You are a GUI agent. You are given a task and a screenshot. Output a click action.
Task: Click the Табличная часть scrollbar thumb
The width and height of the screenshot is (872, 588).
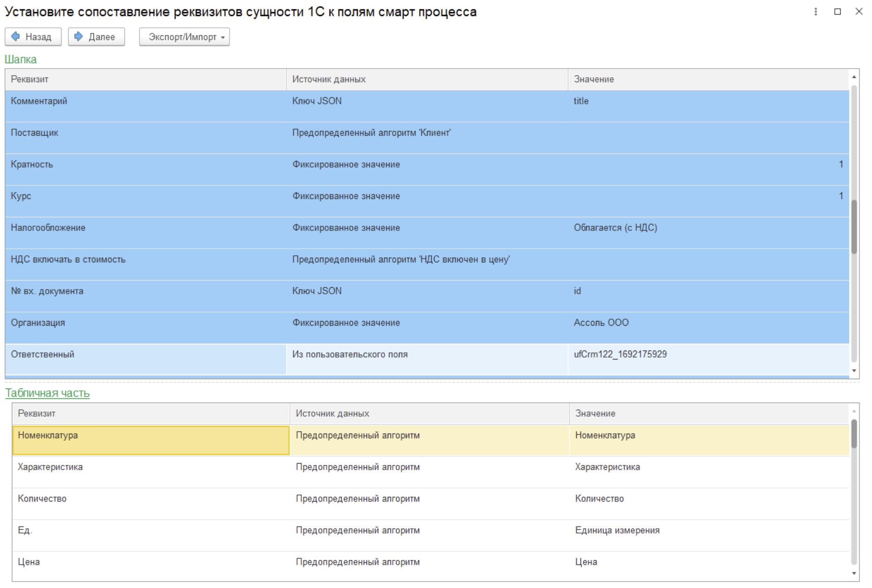854,434
